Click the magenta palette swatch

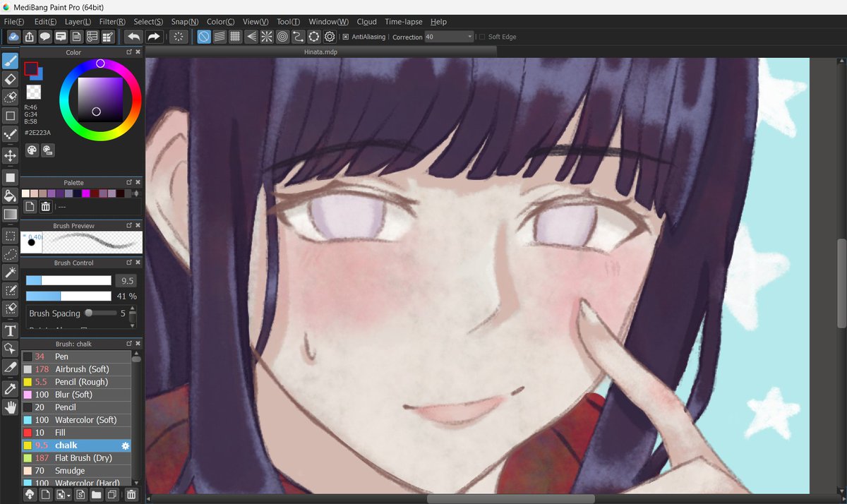85,193
